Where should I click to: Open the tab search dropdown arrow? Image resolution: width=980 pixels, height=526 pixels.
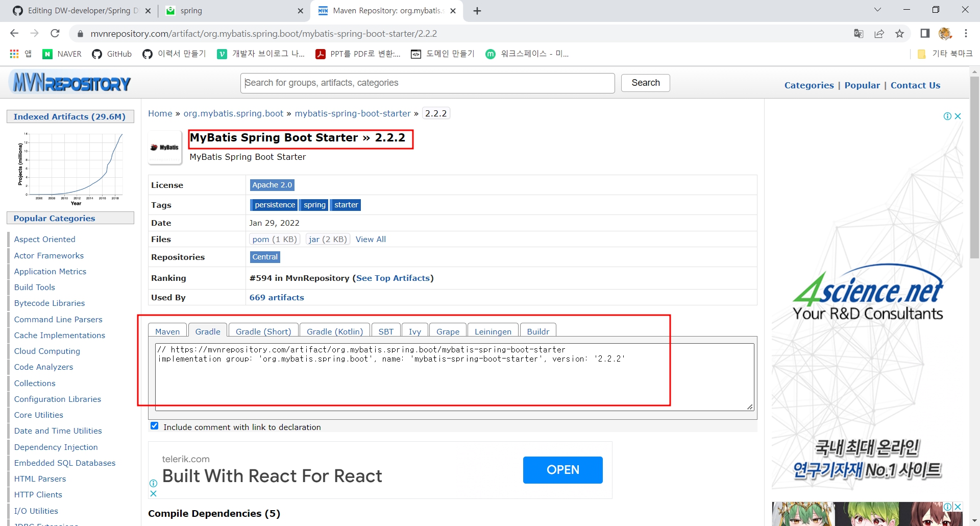tap(877, 10)
